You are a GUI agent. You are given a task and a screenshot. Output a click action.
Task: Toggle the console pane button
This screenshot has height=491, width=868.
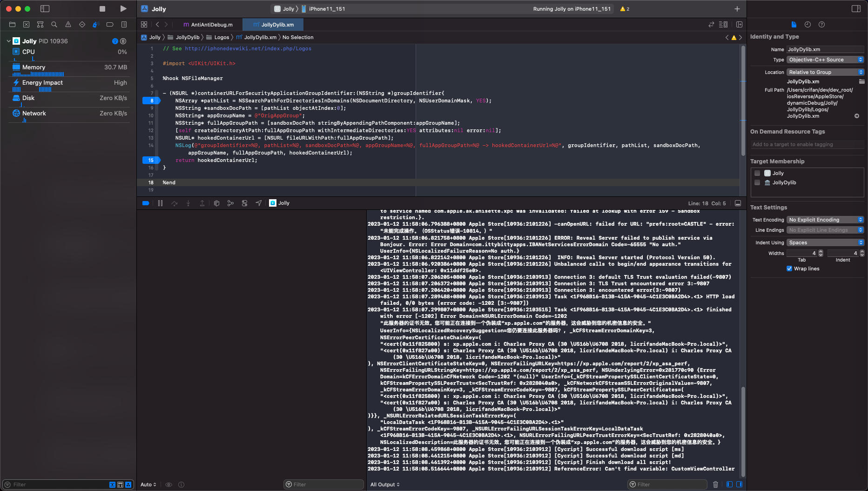[739, 484]
